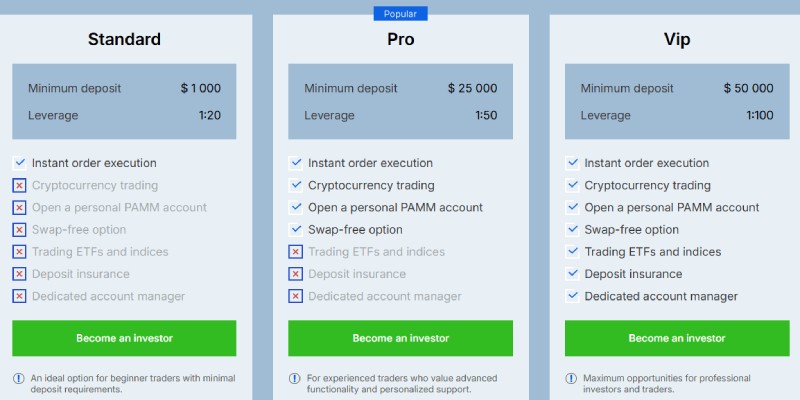Screen dimensions: 800x400
Task: Toggle the Vip Deposit insurance checkbox
Action: pos(572,274)
